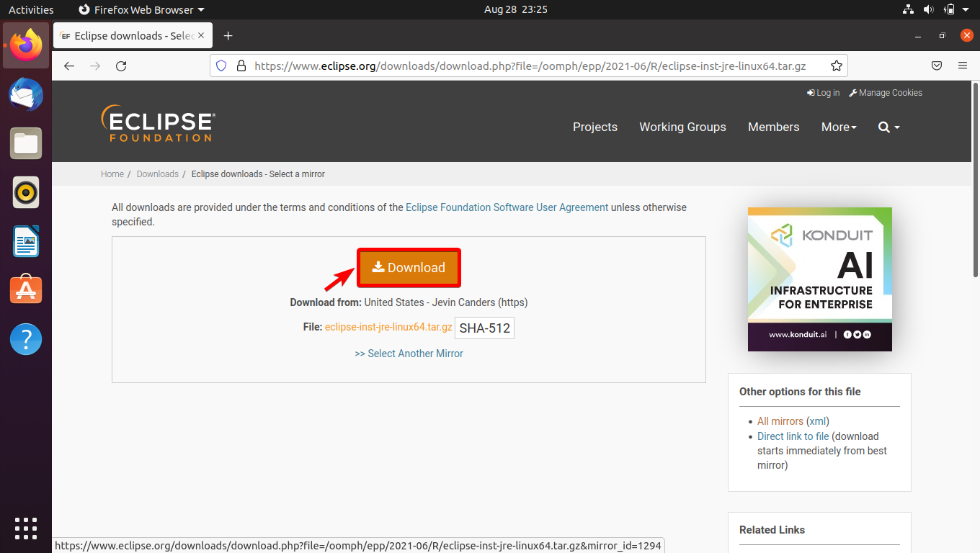Reload the current page

pyautogui.click(x=121, y=66)
